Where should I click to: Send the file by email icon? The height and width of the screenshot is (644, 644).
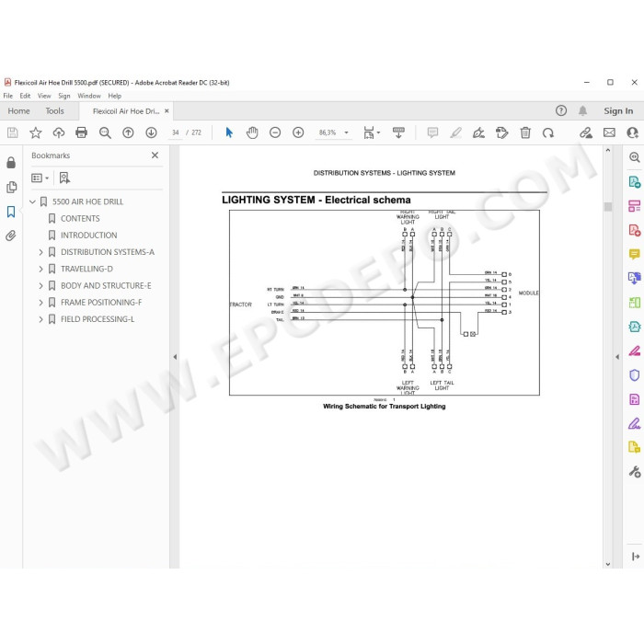(x=609, y=132)
